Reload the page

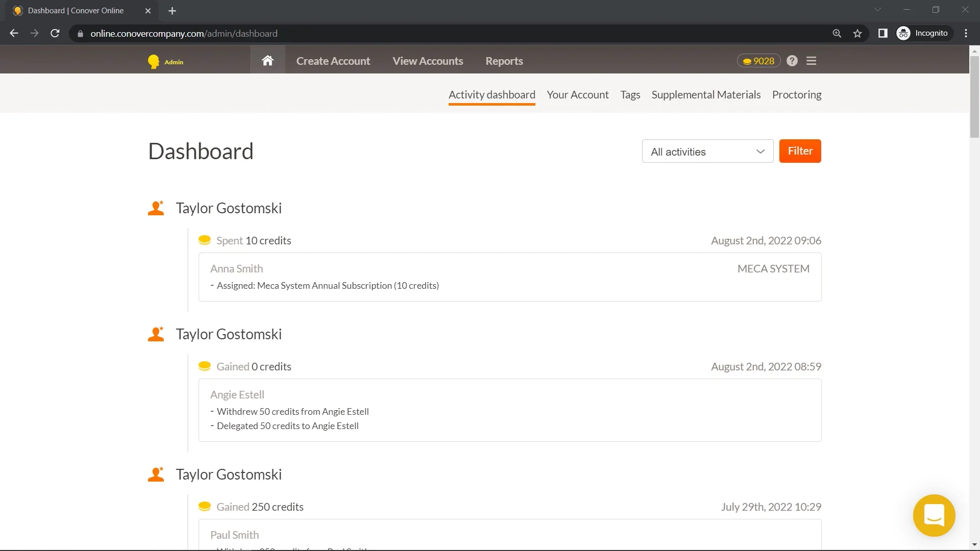[55, 33]
